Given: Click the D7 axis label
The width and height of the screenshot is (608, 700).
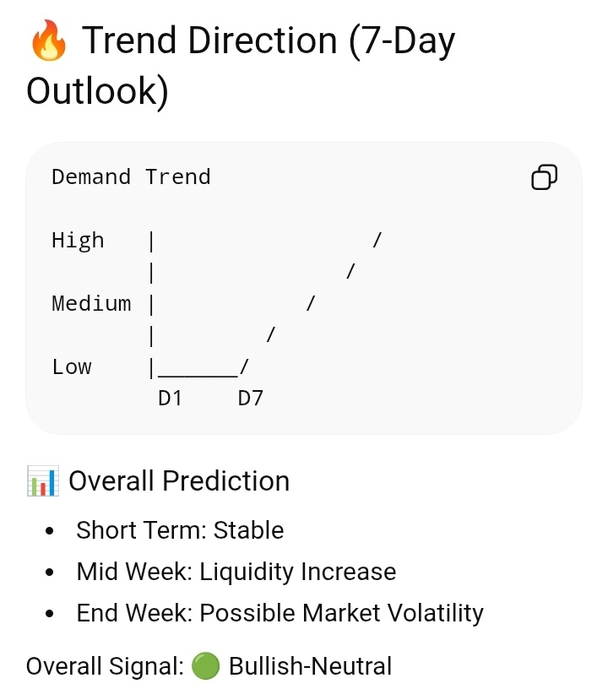Looking at the screenshot, I should (x=251, y=399).
